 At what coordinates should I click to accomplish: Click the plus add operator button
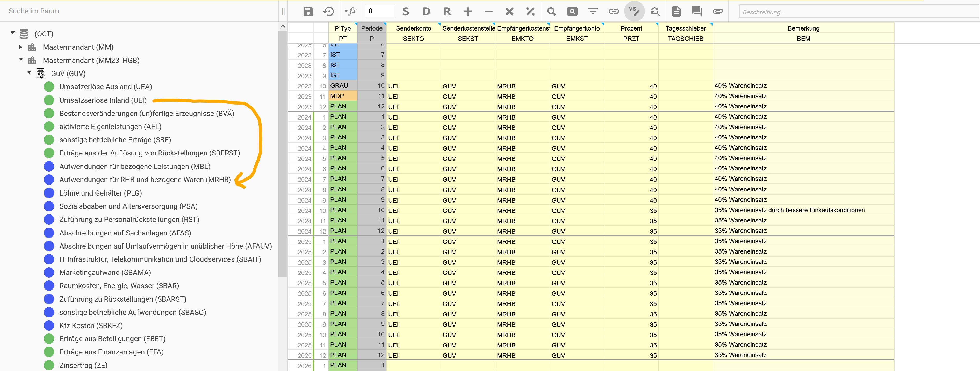tap(468, 11)
